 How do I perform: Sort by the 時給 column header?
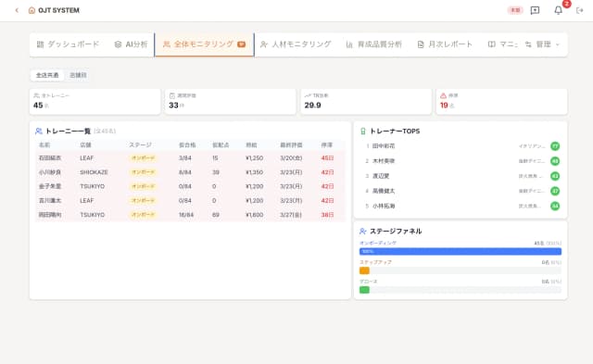tap(251, 144)
